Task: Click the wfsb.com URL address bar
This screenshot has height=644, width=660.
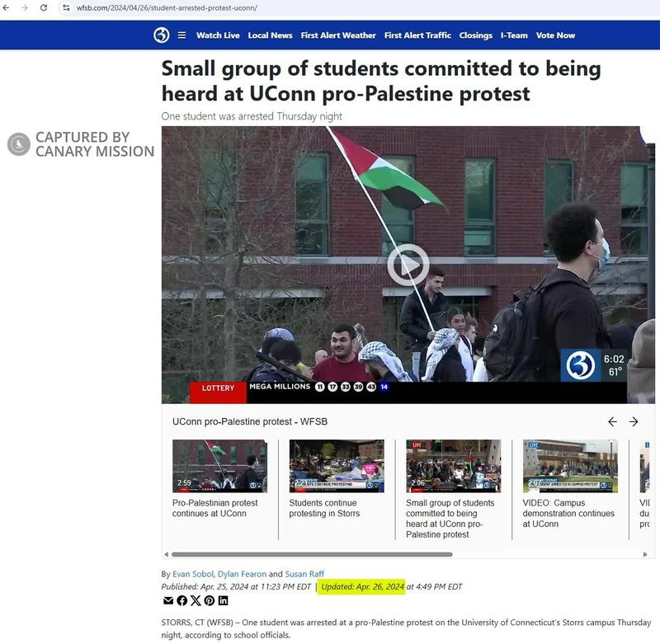Action: (167, 8)
